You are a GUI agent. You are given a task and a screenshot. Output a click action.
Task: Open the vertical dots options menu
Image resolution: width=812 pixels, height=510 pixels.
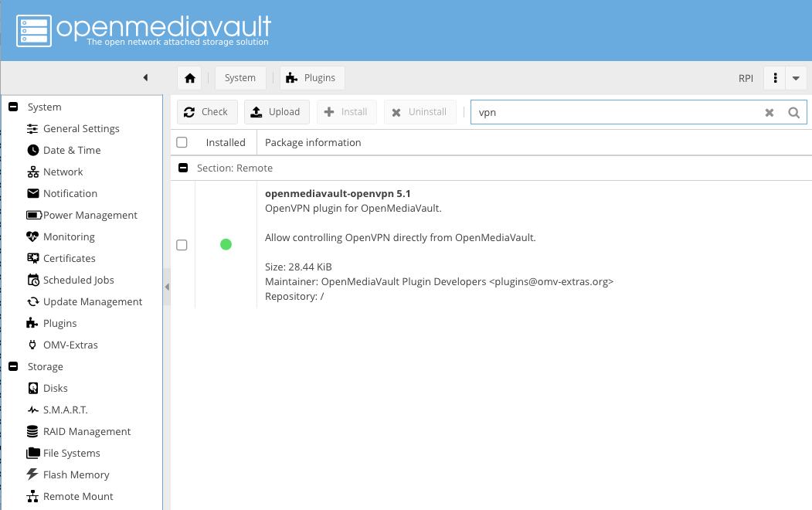coord(775,78)
